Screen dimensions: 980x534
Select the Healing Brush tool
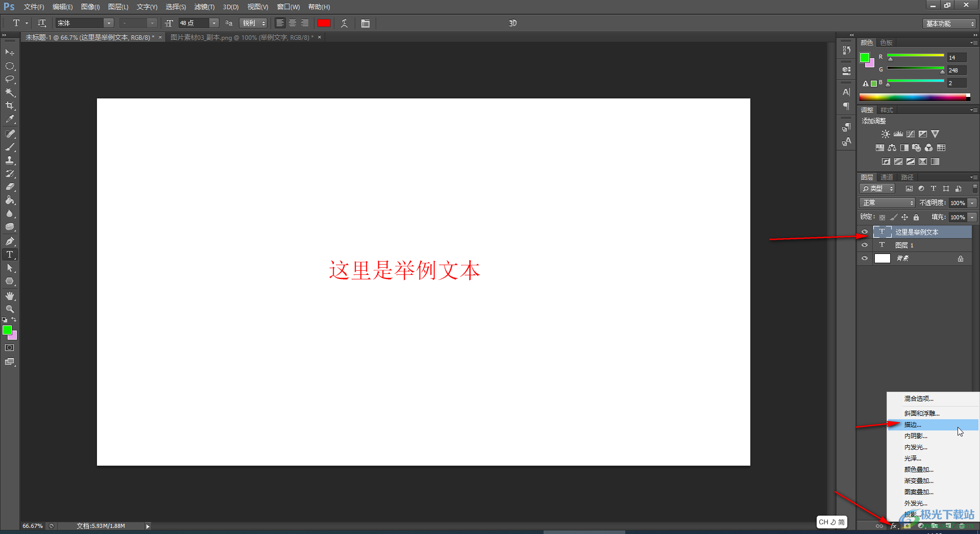[10, 134]
